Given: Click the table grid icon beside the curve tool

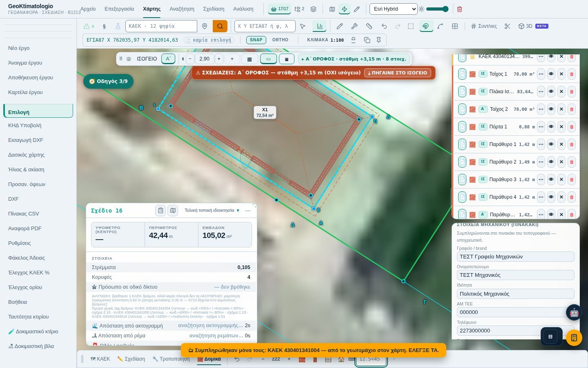Looking at the screenshot, I should [454, 26].
